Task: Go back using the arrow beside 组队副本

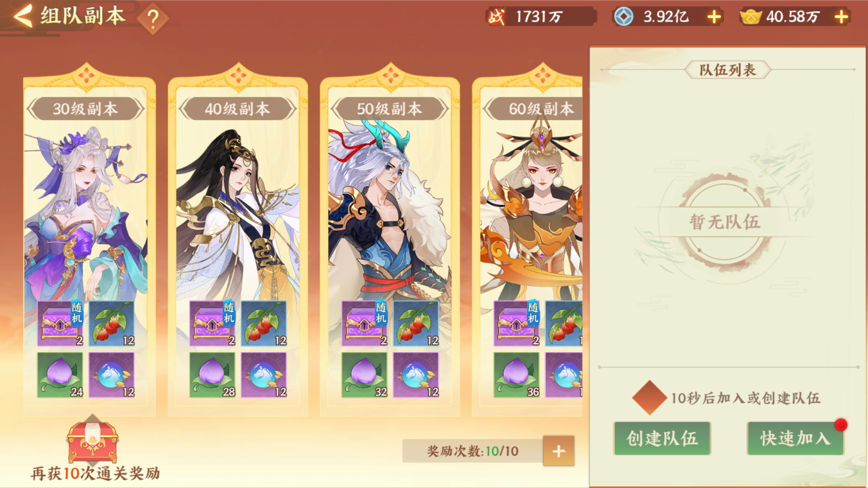Action: coord(23,16)
